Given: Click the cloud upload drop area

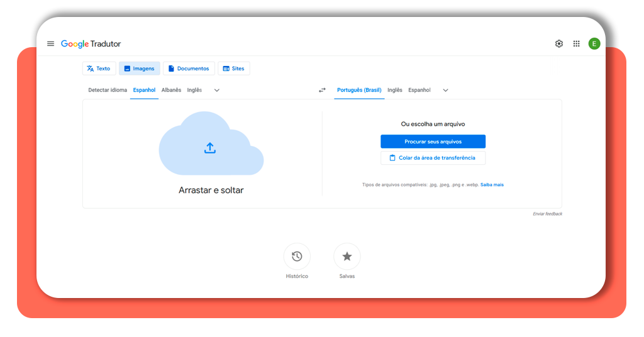Looking at the screenshot, I should (211, 143).
